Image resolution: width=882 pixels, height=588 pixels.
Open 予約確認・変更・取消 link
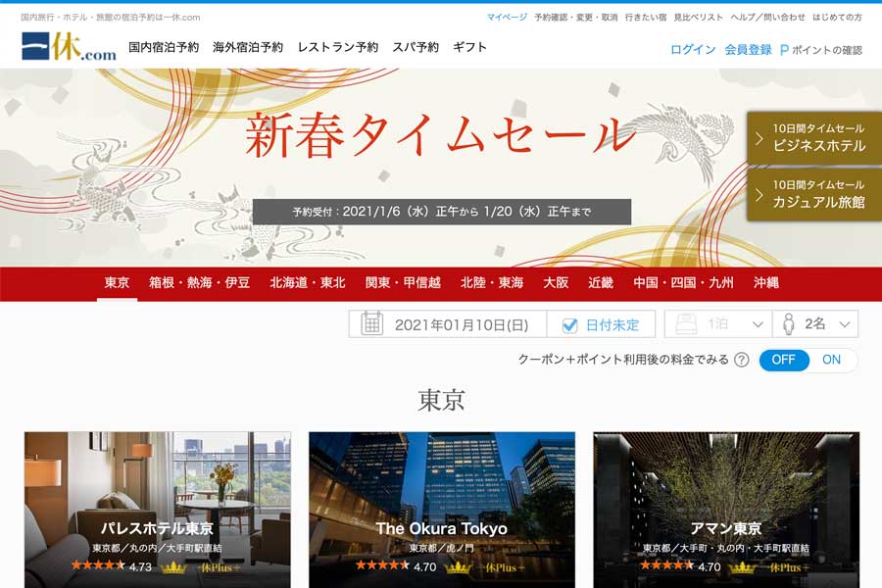[576, 18]
